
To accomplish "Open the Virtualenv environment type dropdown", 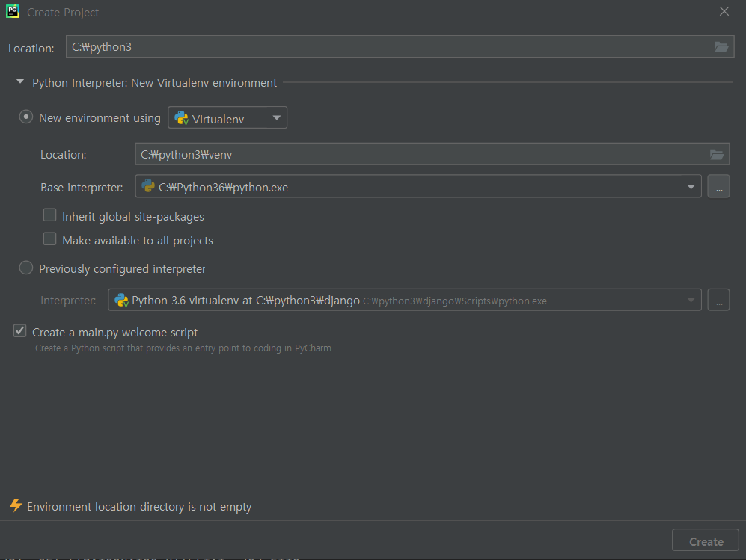I will [227, 117].
